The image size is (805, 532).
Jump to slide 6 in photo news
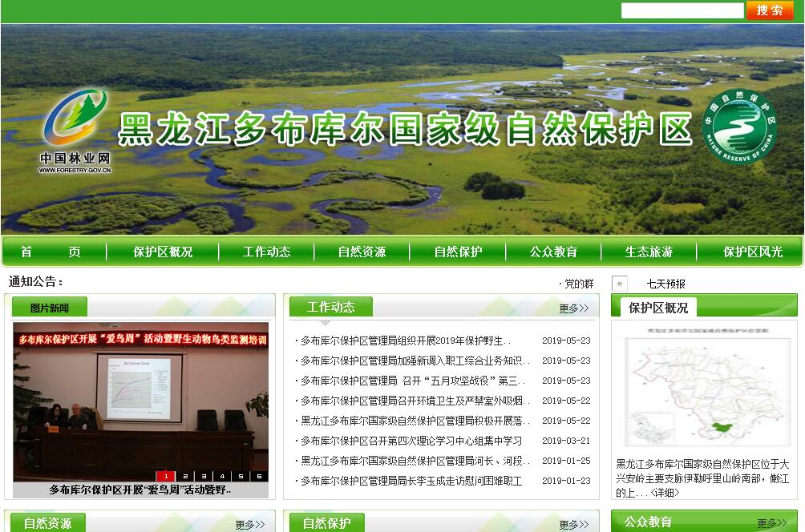[259, 476]
